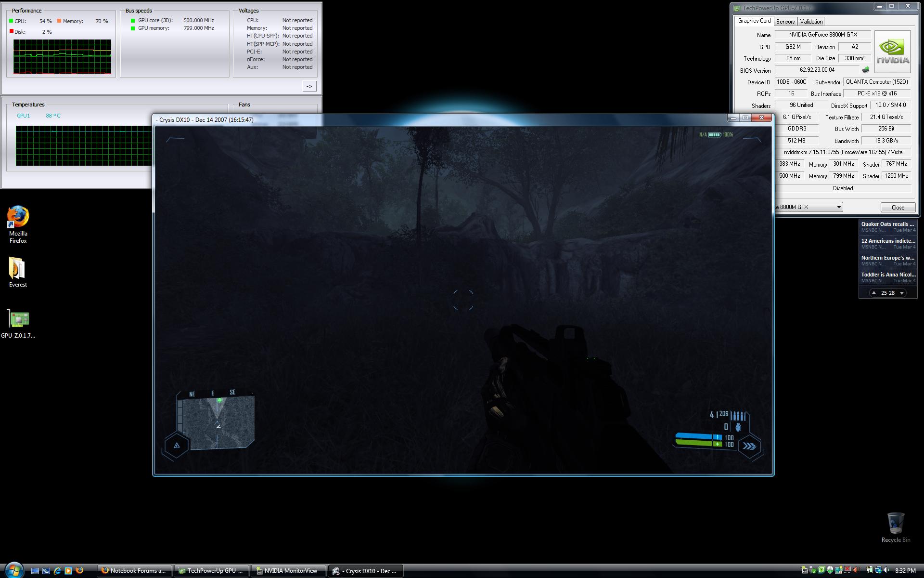Click the BIOS Version field 62.92.23.00.04
Screen dimensions: 924x578
pos(817,70)
